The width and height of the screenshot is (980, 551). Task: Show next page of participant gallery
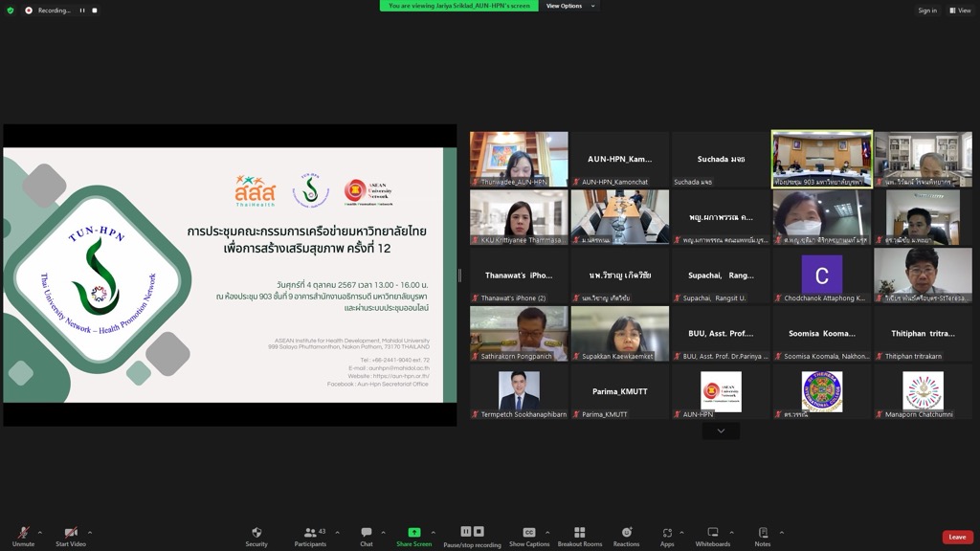721,431
